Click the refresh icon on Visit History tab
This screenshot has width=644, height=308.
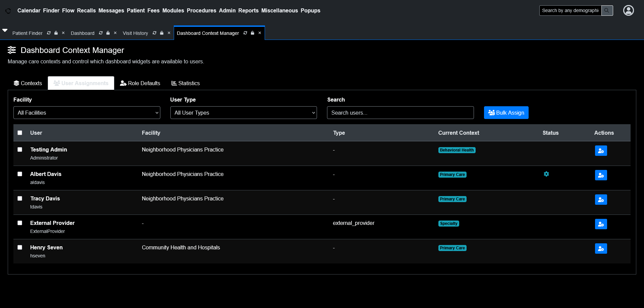[154, 33]
